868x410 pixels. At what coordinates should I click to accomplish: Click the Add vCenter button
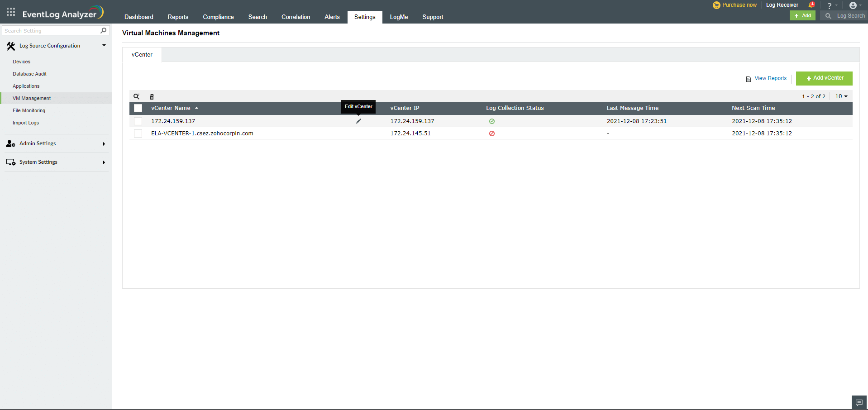click(x=824, y=78)
